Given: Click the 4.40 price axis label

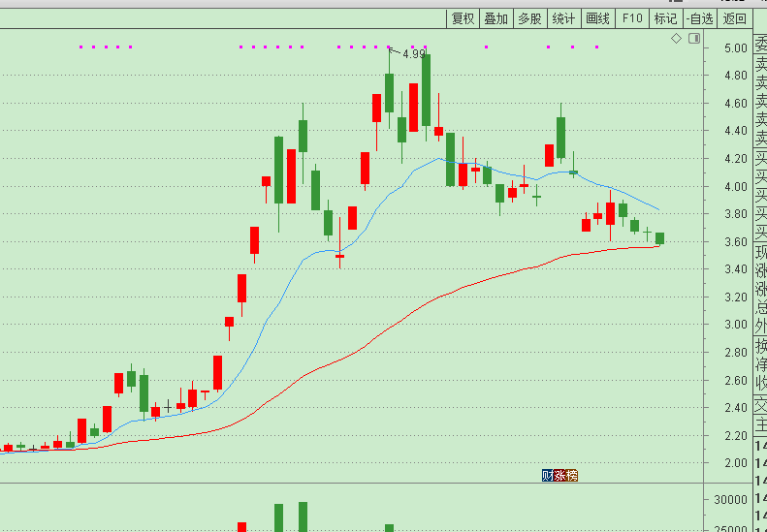Looking at the screenshot, I should (x=736, y=131).
